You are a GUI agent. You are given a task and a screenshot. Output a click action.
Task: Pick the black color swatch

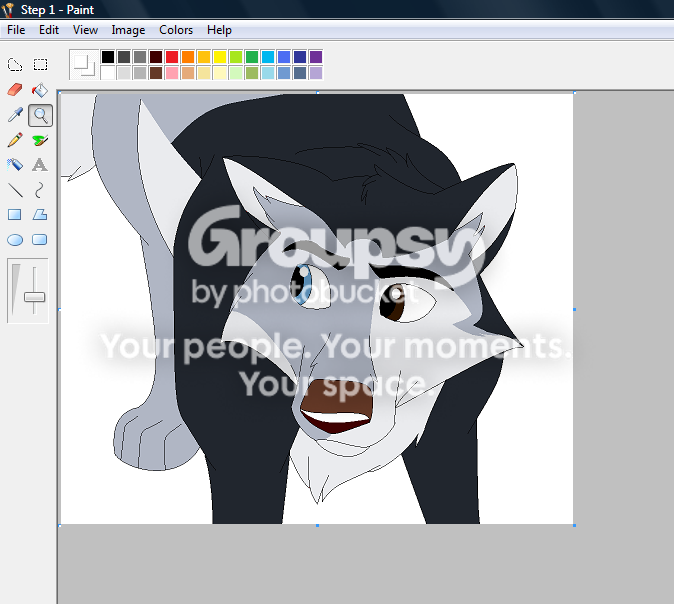[108, 57]
